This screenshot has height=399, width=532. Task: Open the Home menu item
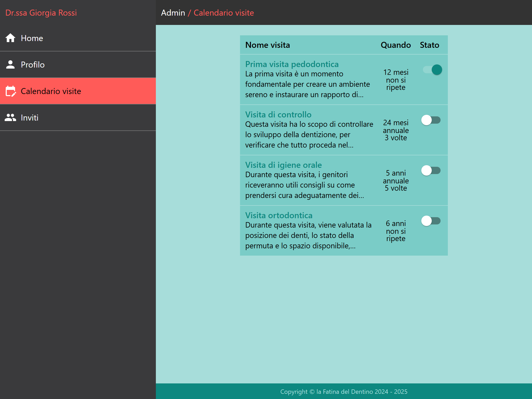[x=32, y=38]
